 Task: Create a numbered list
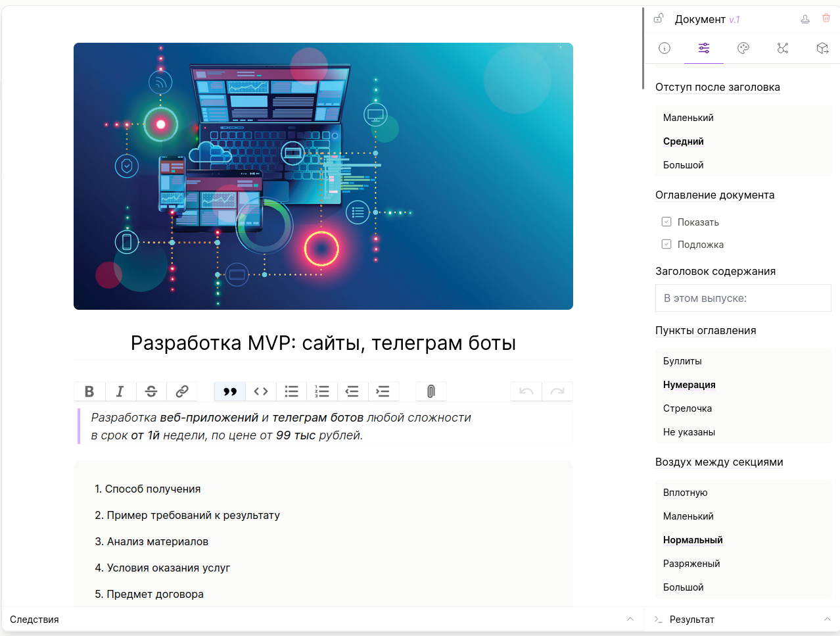click(x=322, y=391)
